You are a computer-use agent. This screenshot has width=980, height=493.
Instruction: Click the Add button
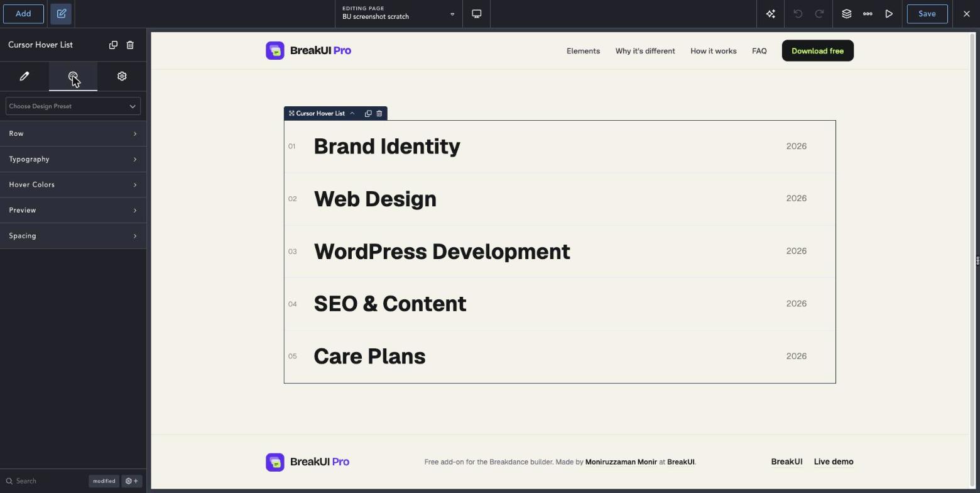coord(23,14)
